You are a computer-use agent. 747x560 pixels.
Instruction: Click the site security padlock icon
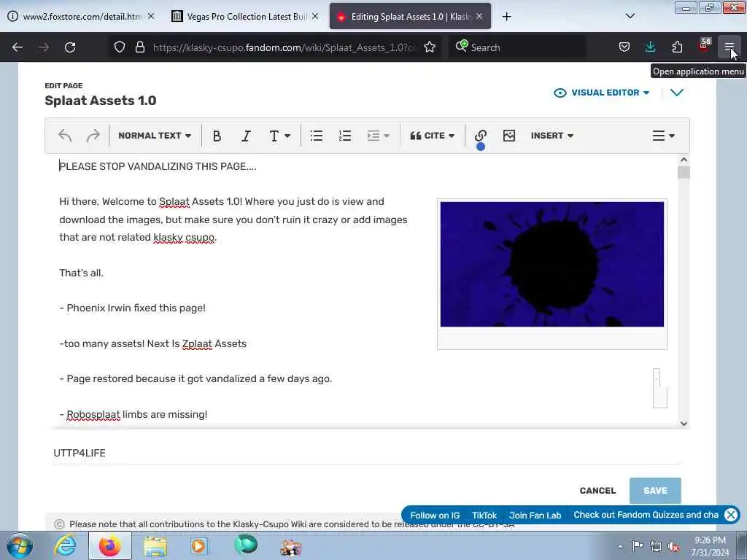click(139, 47)
